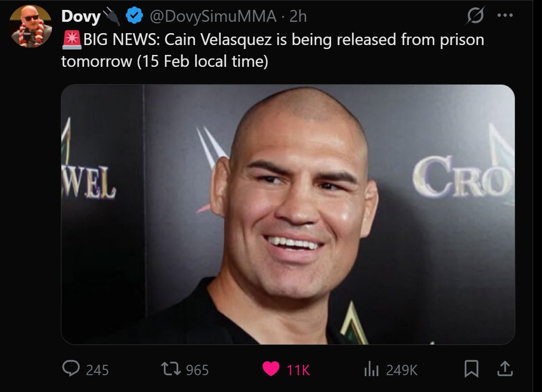The image size is (542, 392).
Task: Click the 249K views count
Action: [401, 370]
